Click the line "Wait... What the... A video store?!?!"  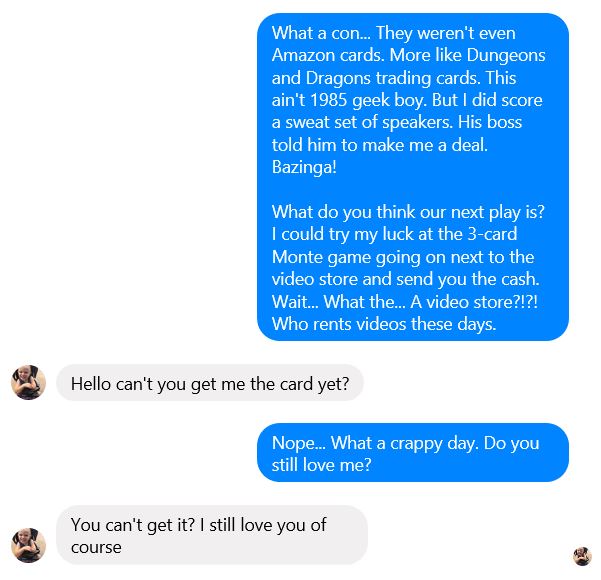point(405,302)
